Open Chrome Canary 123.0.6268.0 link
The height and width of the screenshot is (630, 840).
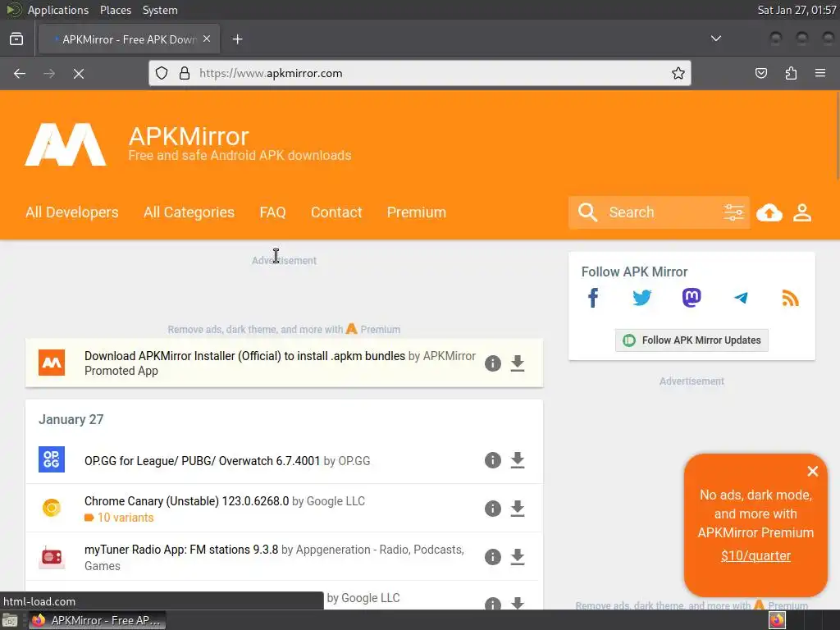tap(186, 501)
